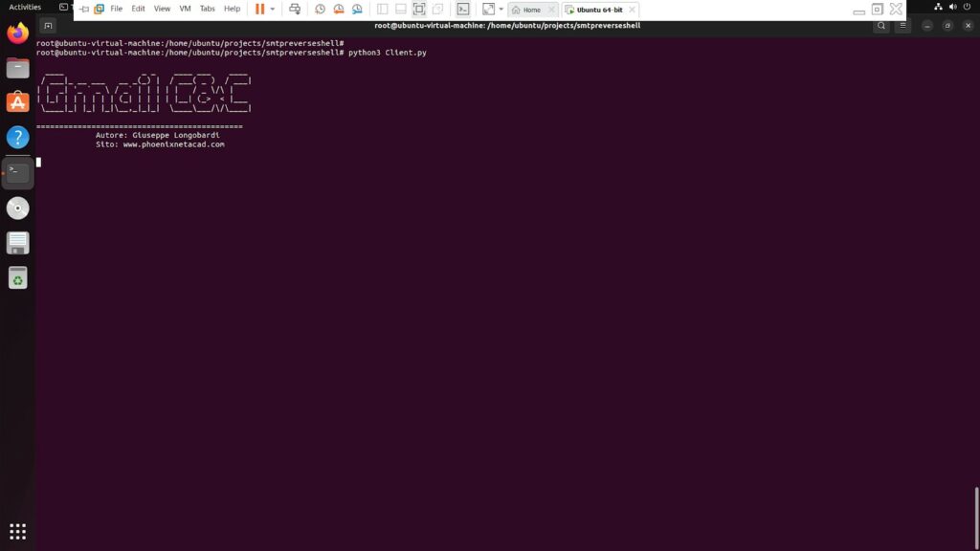Open the Trash icon in the dock
The image size is (980, 551).
tap(17, 277)
